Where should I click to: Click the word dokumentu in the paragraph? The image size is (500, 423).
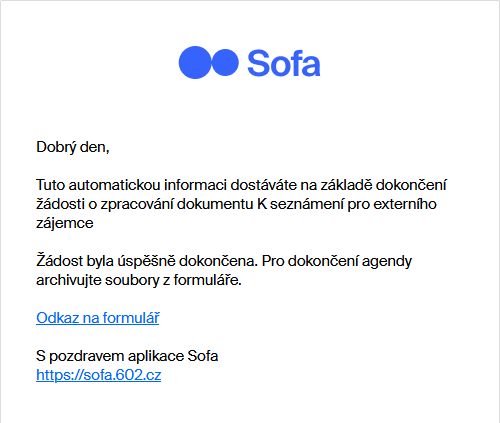click(x=215, y=204)
